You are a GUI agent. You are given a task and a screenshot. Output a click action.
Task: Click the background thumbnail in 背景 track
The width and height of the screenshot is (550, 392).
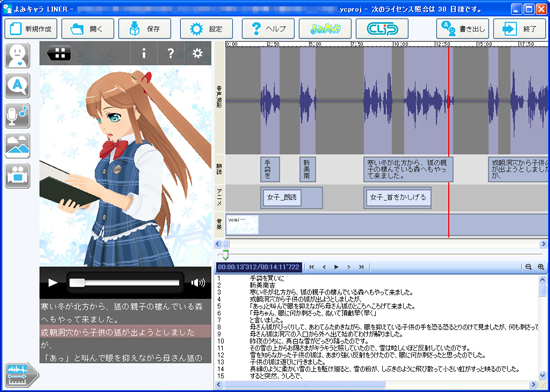tap(242, 225)
